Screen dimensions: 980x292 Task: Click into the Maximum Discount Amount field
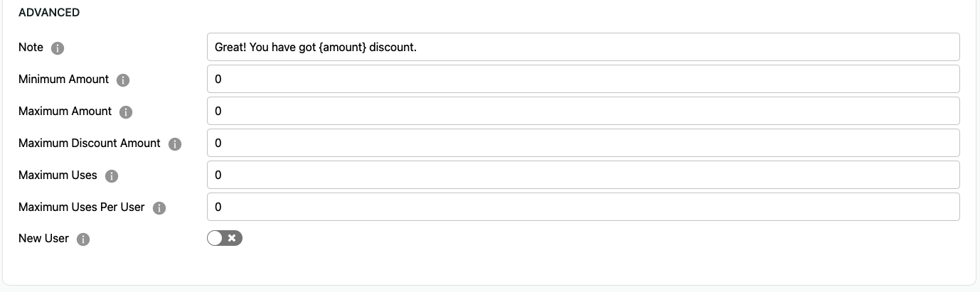click(583, 143)
